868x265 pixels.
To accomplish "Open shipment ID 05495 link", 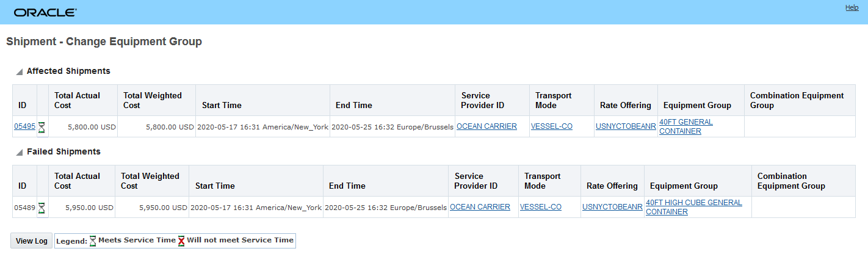I will click(x=24, y=126).
